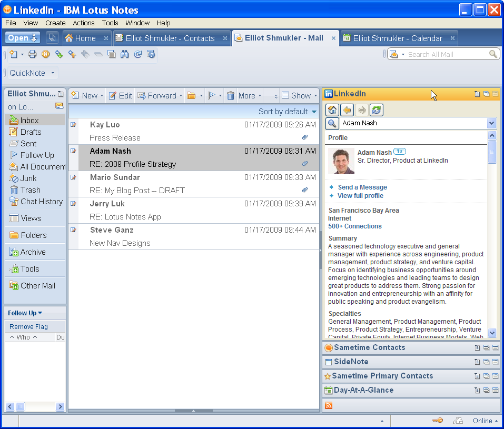Expand the Day-At-A-Glance sidebar panel
504x429 pixels.
tap(363, 390)
